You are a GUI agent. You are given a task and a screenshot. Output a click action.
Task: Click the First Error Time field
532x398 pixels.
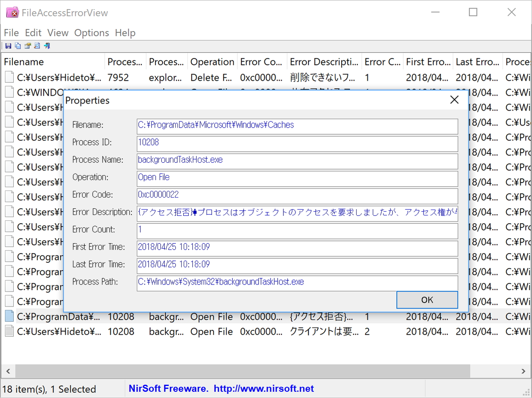pos(298,249)
